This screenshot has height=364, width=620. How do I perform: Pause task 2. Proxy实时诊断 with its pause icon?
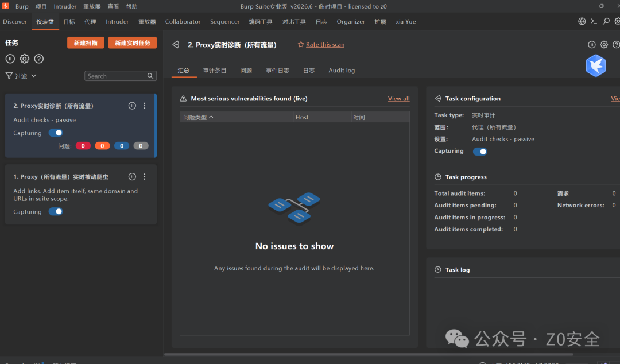click(x=132, y=106)
